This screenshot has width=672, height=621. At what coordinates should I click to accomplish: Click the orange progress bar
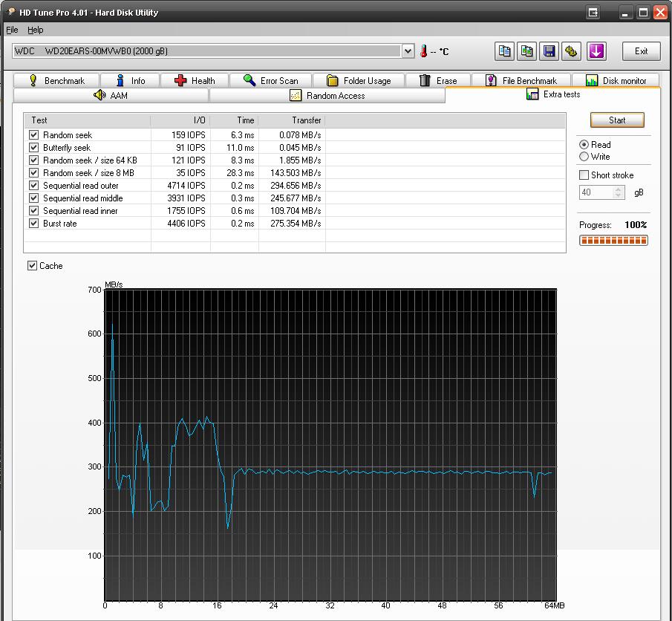tap(613, 241)
